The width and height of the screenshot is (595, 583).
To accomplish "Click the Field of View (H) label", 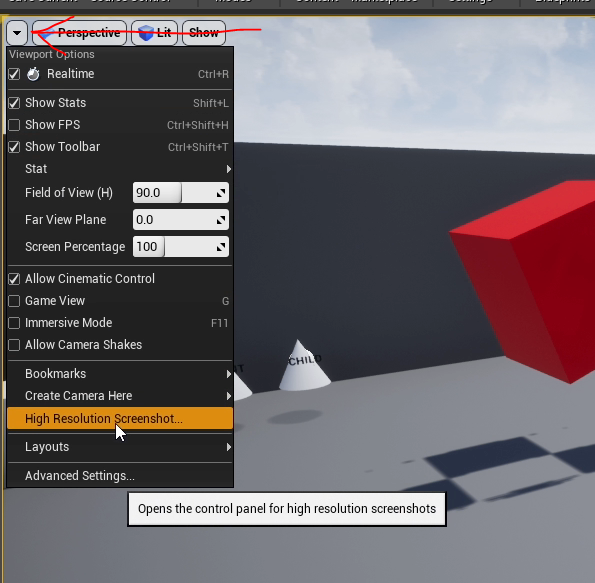I will [69, 193].
